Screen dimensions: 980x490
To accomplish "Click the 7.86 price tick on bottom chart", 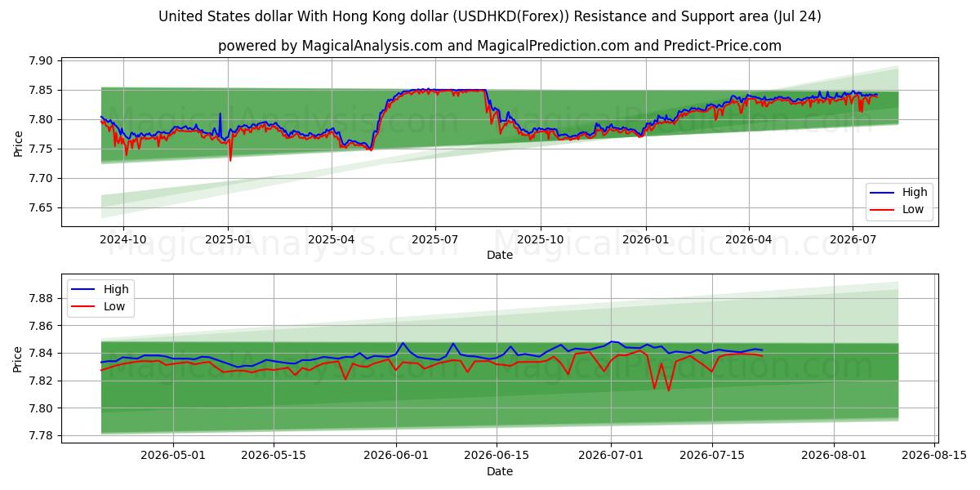I will coord(41,326).
